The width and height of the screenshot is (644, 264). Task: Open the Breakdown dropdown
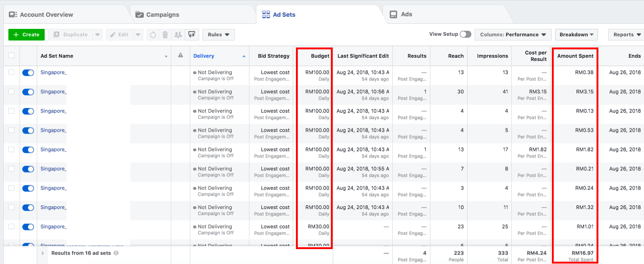(577, 35)
